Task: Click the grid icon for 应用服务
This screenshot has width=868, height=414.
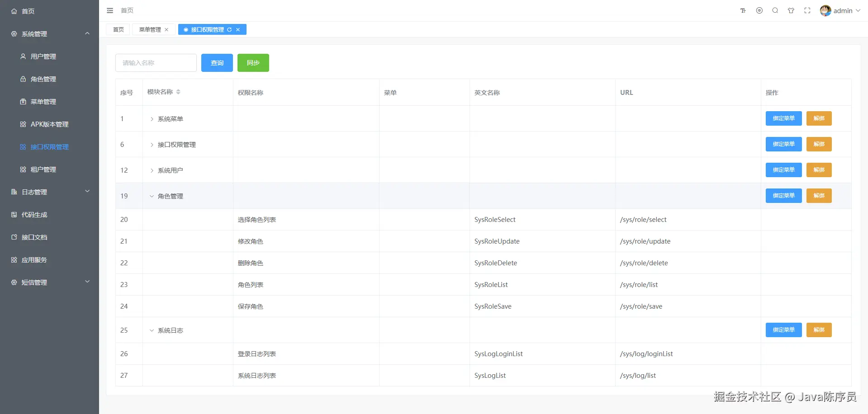Action: coord(14,260)
